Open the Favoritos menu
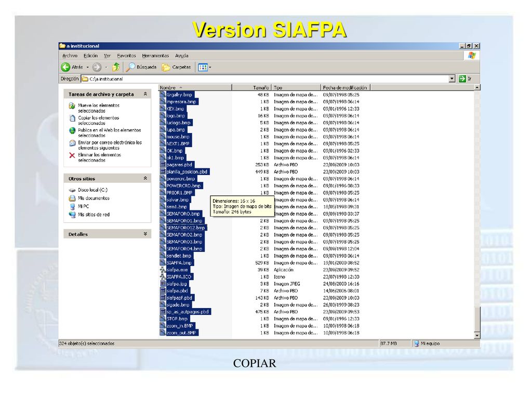The height and width of the screenshot is (399, 532). [x=126, y=56]
